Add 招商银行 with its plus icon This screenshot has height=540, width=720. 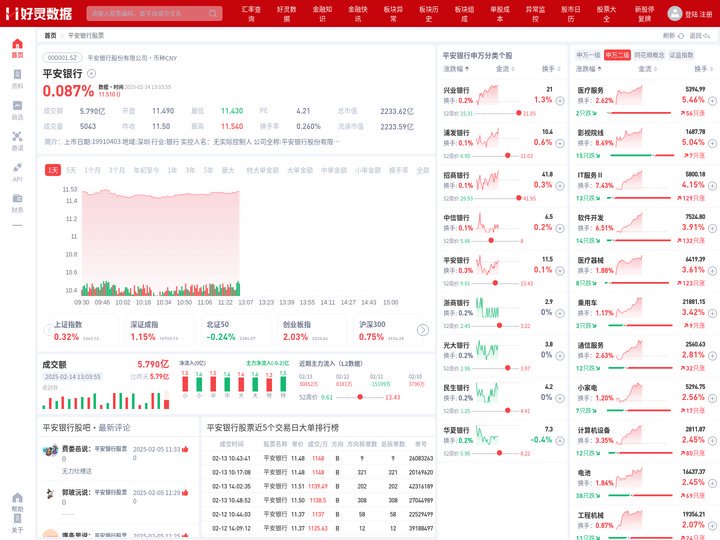coord(560,186)
